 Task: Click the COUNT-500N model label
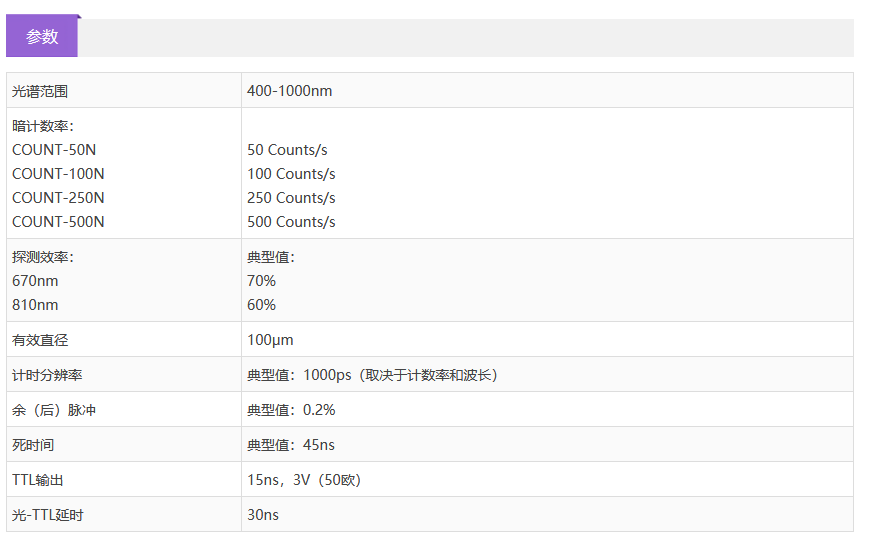point(58,222)
